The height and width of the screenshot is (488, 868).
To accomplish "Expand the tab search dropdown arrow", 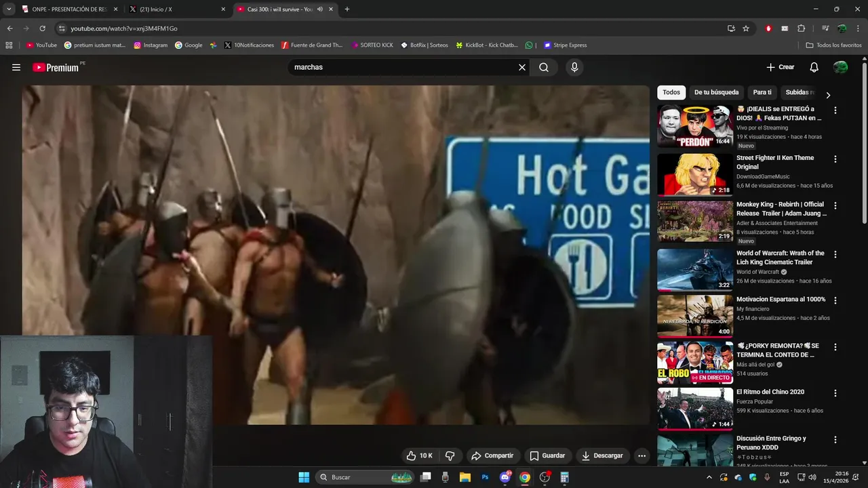I will pyautogui.click(x=9, y=9).
